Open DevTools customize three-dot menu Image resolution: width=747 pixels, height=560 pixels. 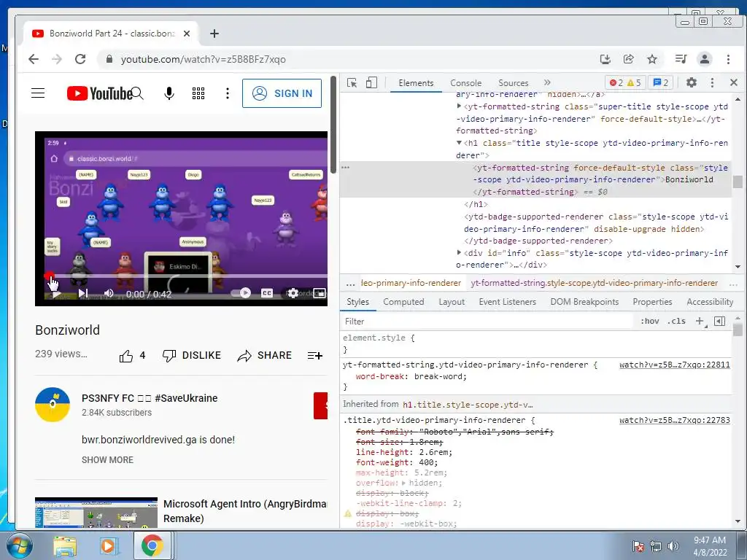click(712, 82)
